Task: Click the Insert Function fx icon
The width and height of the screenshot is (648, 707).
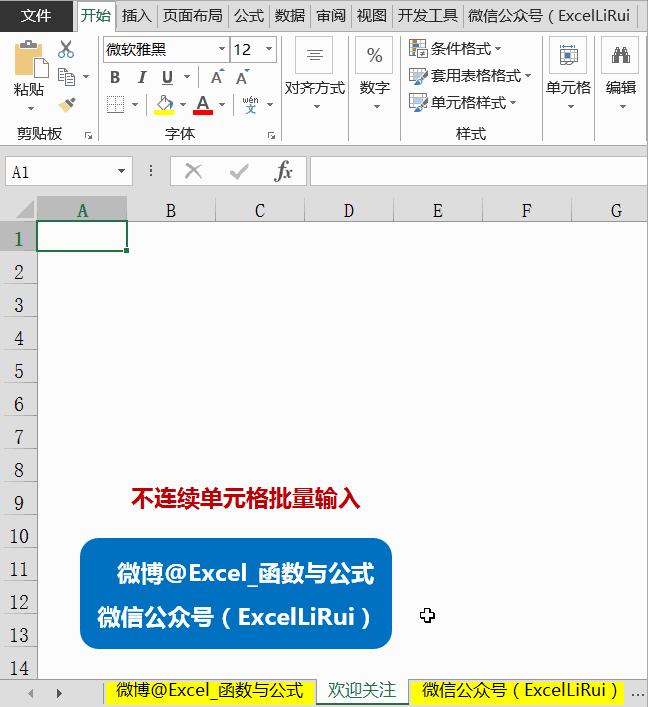Action: 283,171
